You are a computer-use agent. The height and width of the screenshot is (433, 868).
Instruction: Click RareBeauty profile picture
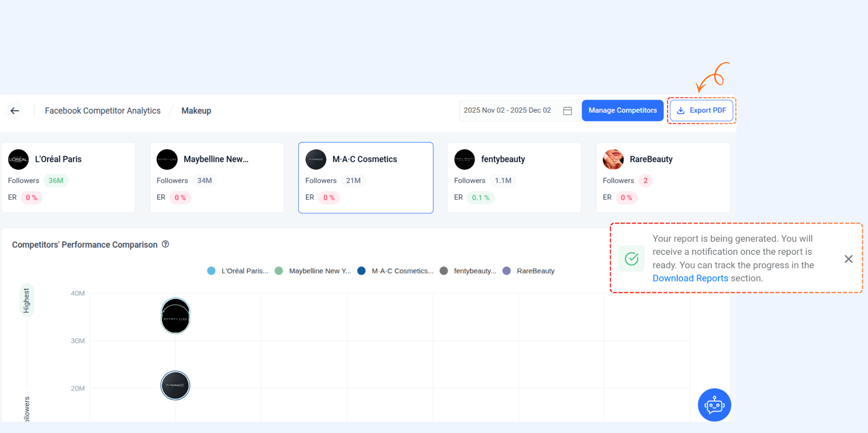[x=613, y=159]
